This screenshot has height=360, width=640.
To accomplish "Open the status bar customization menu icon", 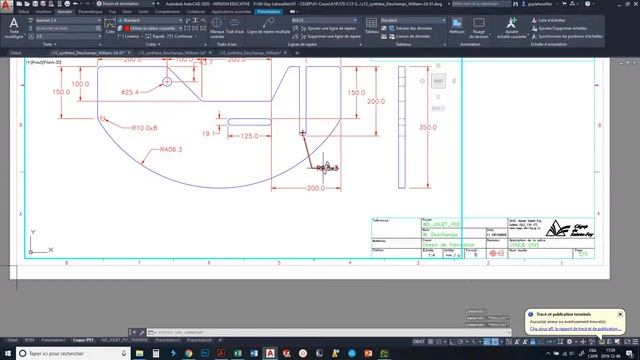I will (x=635, y=342).
